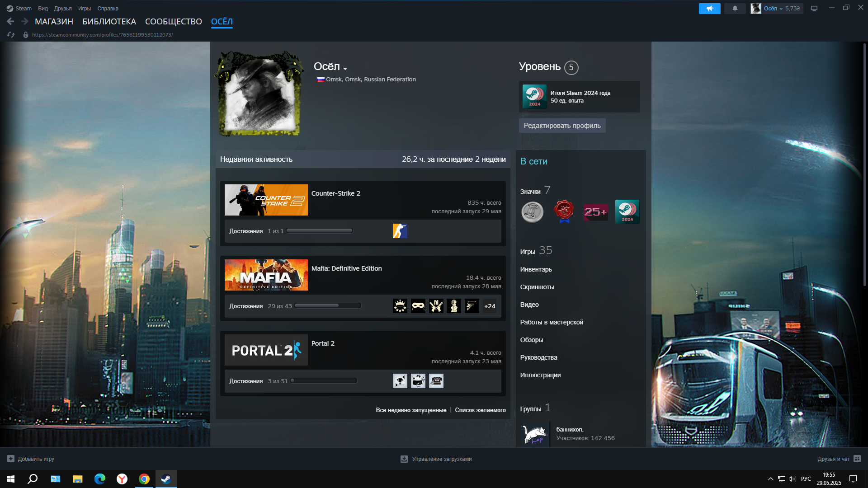868x488 pixels.
Task: Select the ОСЁЛ tab
Action: click(222, 22)
